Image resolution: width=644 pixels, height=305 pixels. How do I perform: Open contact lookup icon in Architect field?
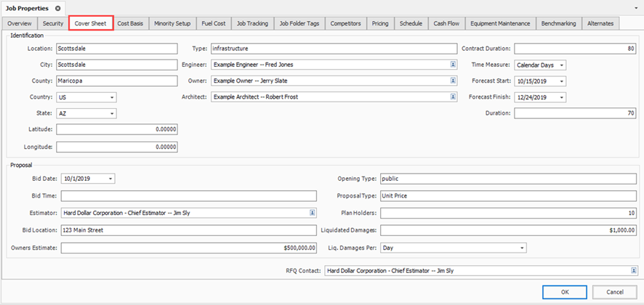click(x=452, y=97)
